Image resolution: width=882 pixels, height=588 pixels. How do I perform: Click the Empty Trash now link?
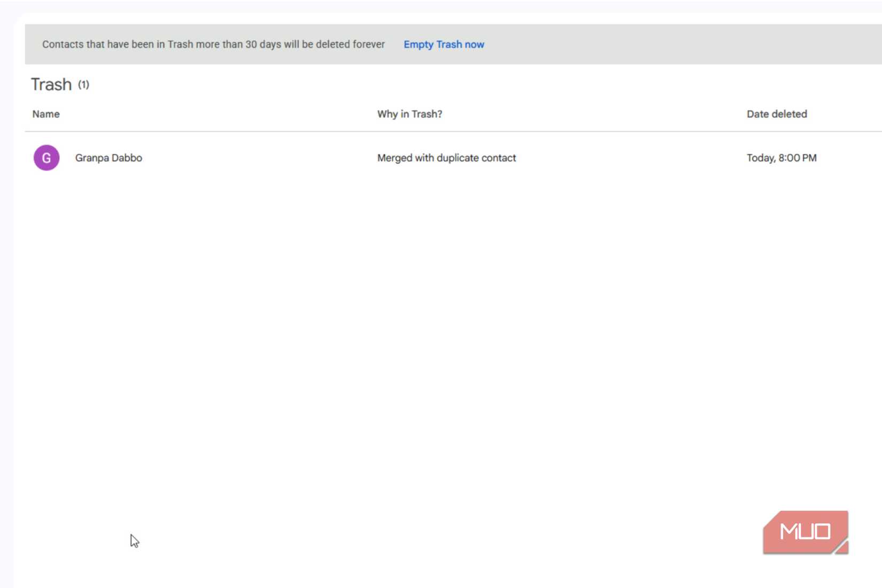[x=444, y=44]
